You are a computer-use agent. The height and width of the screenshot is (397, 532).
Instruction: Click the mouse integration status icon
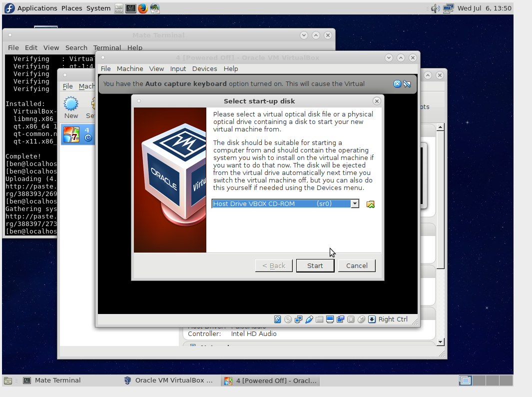click(361, 319)
